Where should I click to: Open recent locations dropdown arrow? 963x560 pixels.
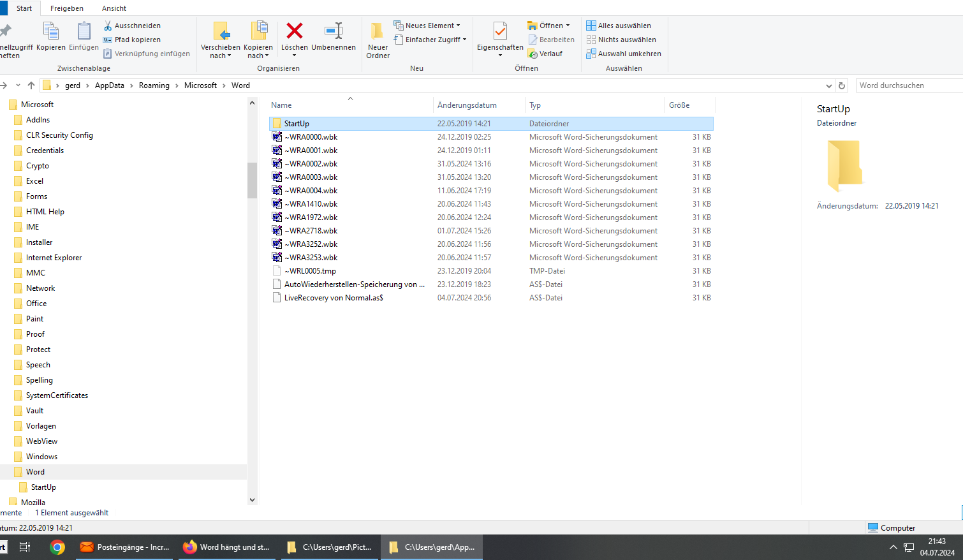18,85
